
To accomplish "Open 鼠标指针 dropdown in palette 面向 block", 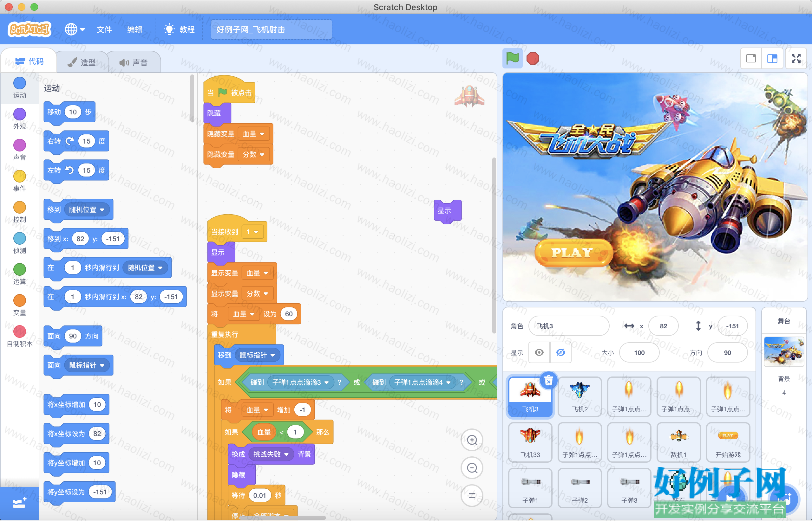I will [87, 365].
